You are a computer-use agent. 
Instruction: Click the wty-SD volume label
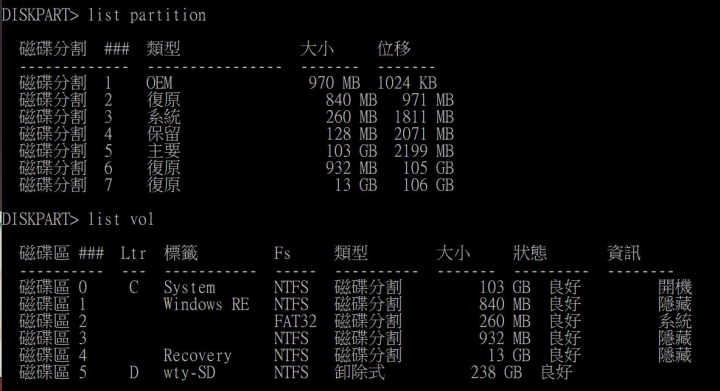[189, 372]
